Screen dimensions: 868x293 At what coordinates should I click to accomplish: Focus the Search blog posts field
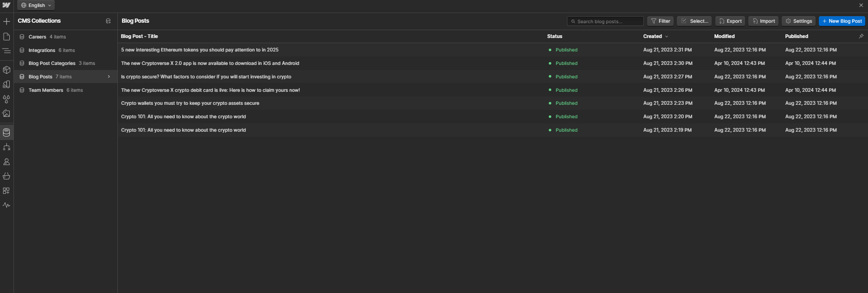click(x=605, y=21)
